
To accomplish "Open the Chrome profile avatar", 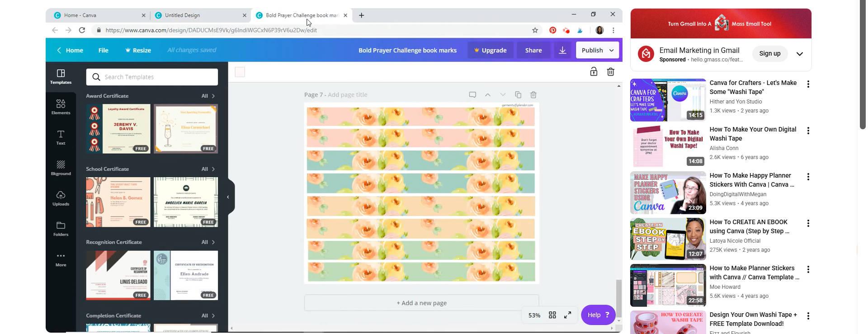I will [599, 30].
